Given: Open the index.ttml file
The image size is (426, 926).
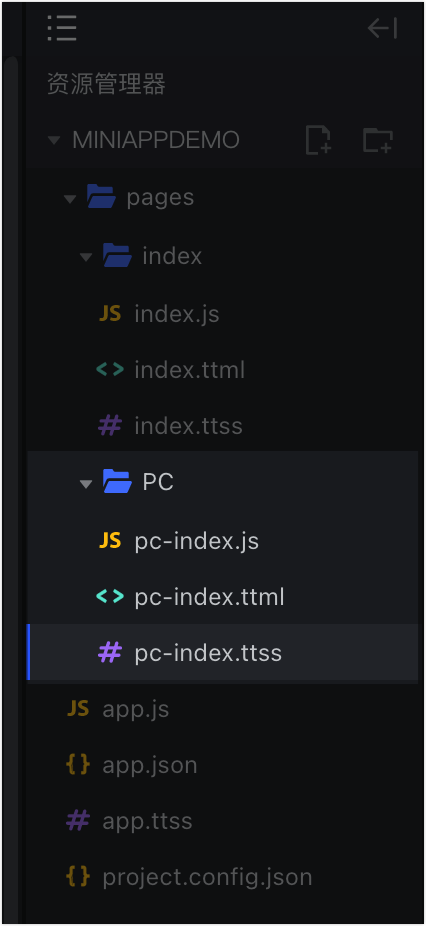Looking at the screenshot, I should [x=190, y=370].
